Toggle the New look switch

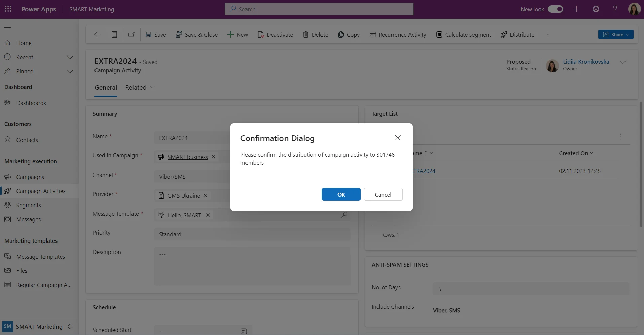click(555, 9)
